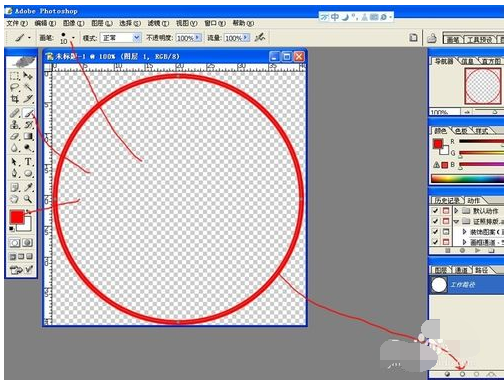Image resolution: width=504 pixels, height=383 pixels.
Task: Select the Ellipse shape tool
Action: point(28,173)
